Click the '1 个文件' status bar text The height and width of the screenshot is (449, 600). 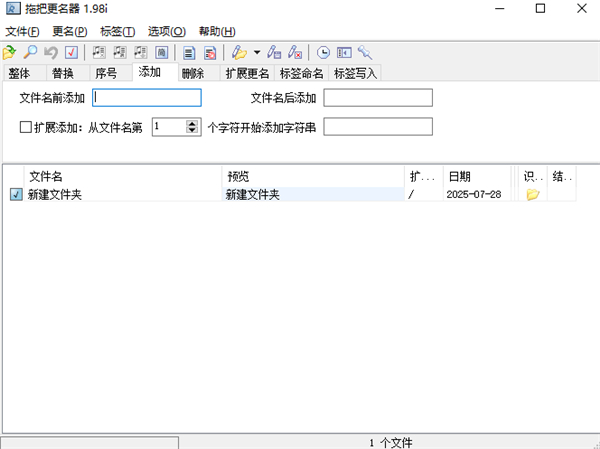[391, 443]
